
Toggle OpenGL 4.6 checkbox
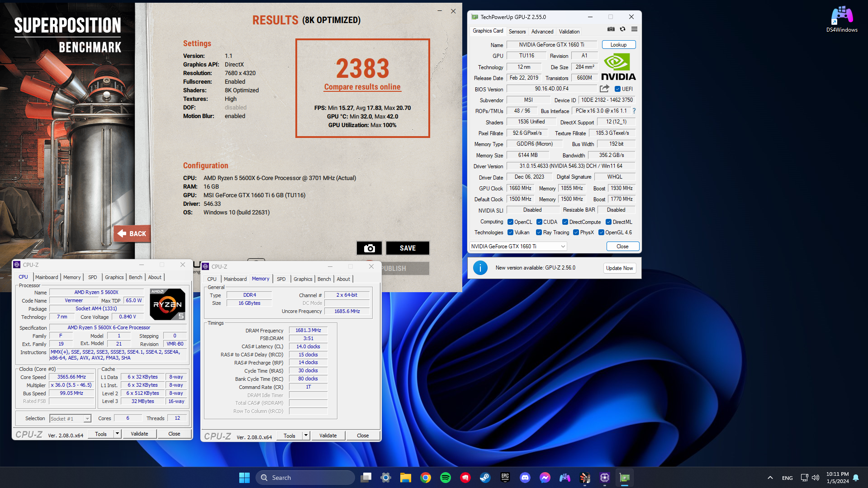(601, 232)
